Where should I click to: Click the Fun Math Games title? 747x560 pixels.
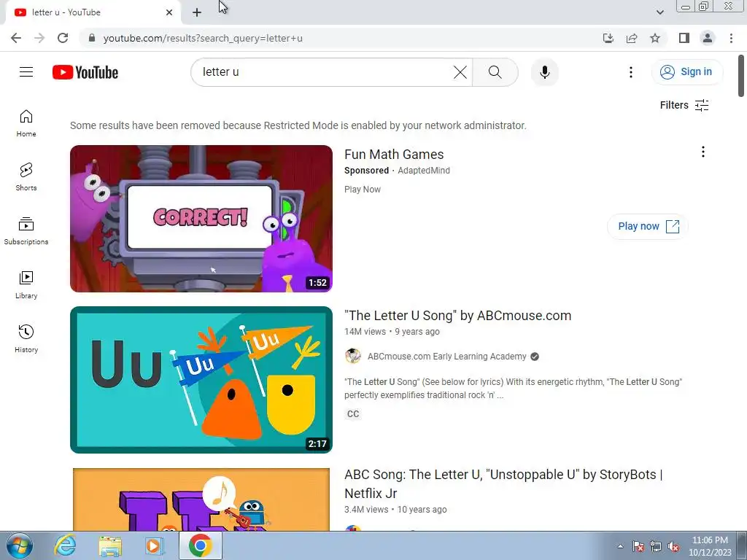point(394,155)
